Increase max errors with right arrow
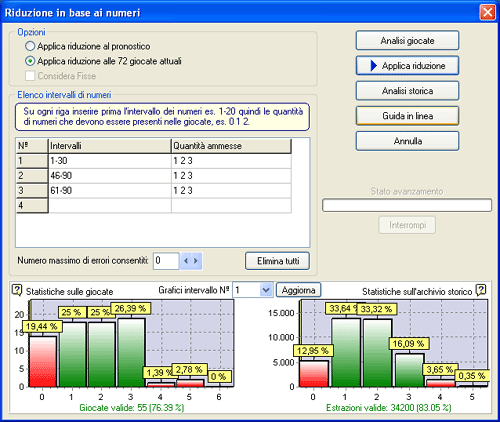The width and height of the screenshot is (500, 422). [x=196, y=261]
